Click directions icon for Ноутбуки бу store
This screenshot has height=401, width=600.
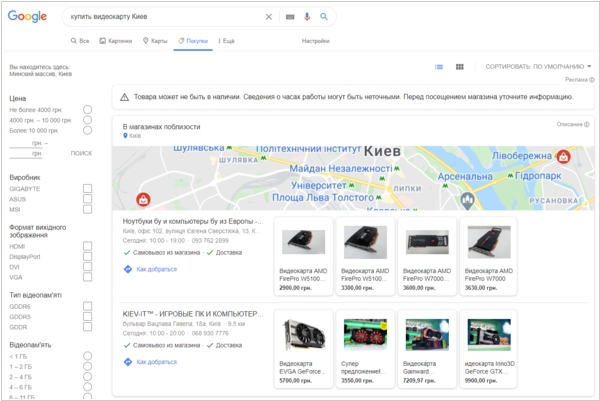(x=128, y=269)
